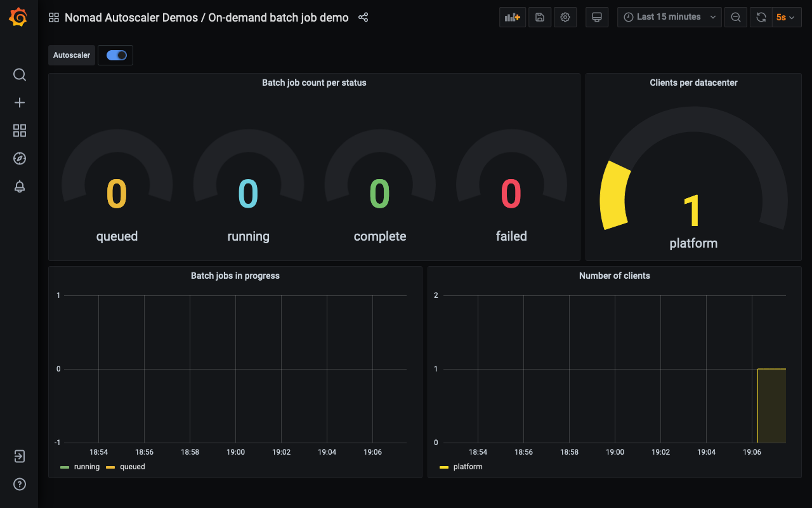Click the yellow platform area in Number of clients graph
This screenshot has width=812, height=508.
point(771,405)
